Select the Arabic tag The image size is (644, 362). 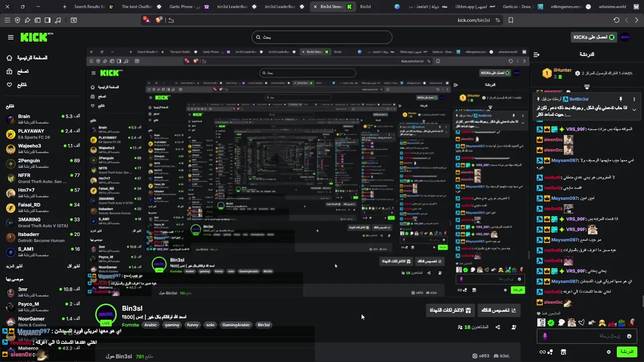coord(151,325)
